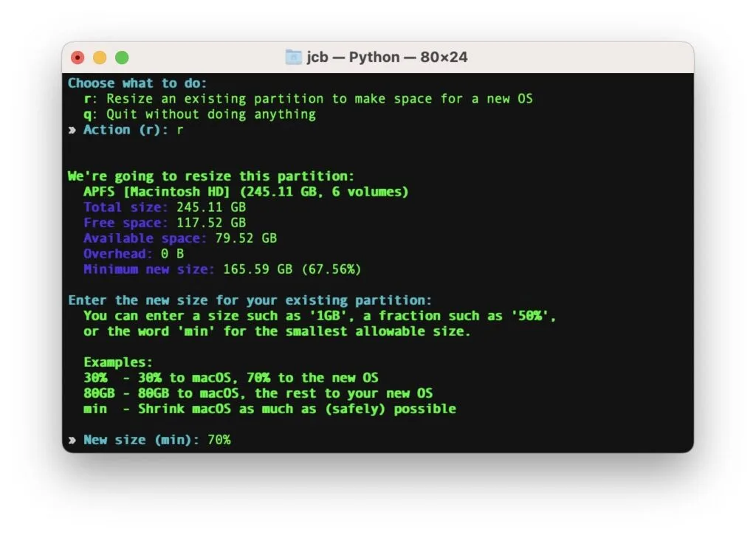Screen dimensions: 756x535
Task: Click the 'Total size: 245.11 GB' value
Action: (x=164, y=207)
